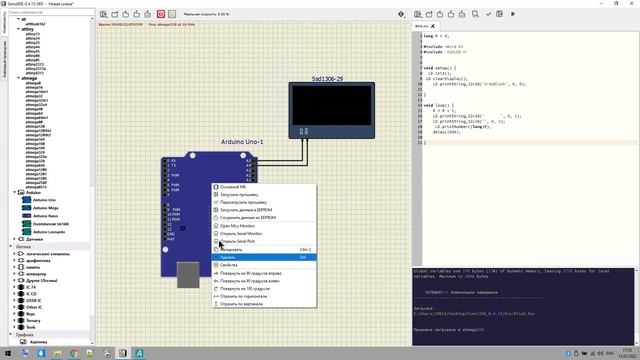Select Arduino Uno in component list
The width and height of the screenshot is (640, 360).
(44, 200)
